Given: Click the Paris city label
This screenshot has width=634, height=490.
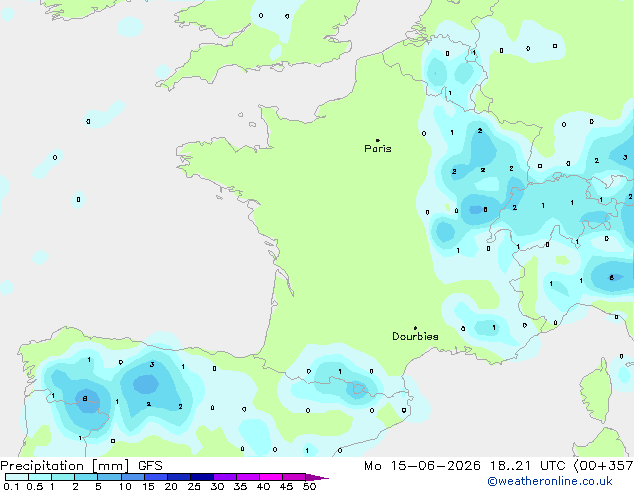Looking at the screenshot, I should 378,149.
